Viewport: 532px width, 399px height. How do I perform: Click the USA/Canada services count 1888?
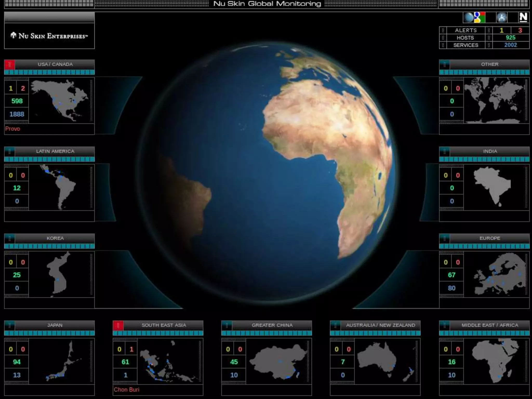pyautogui.click(x=17, y=114)
